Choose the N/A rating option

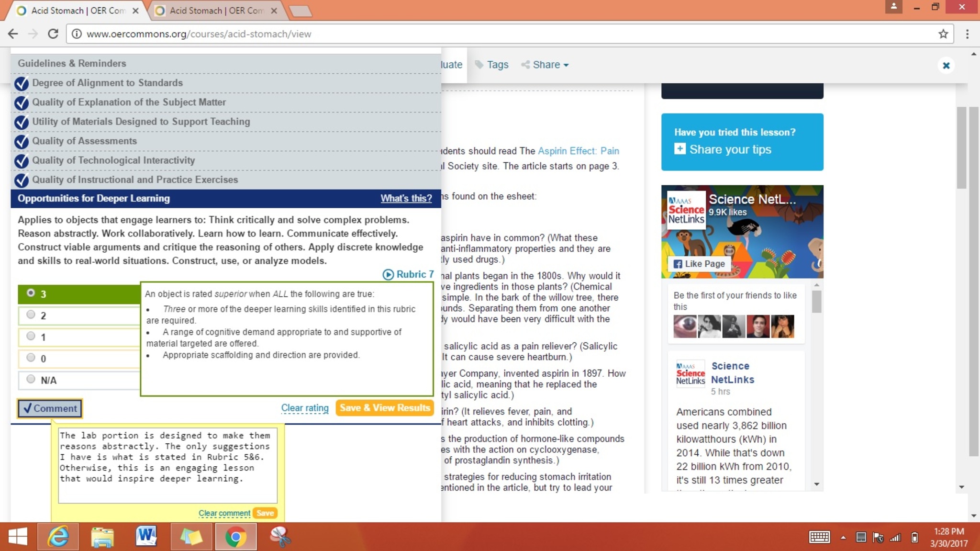[31, 379]
